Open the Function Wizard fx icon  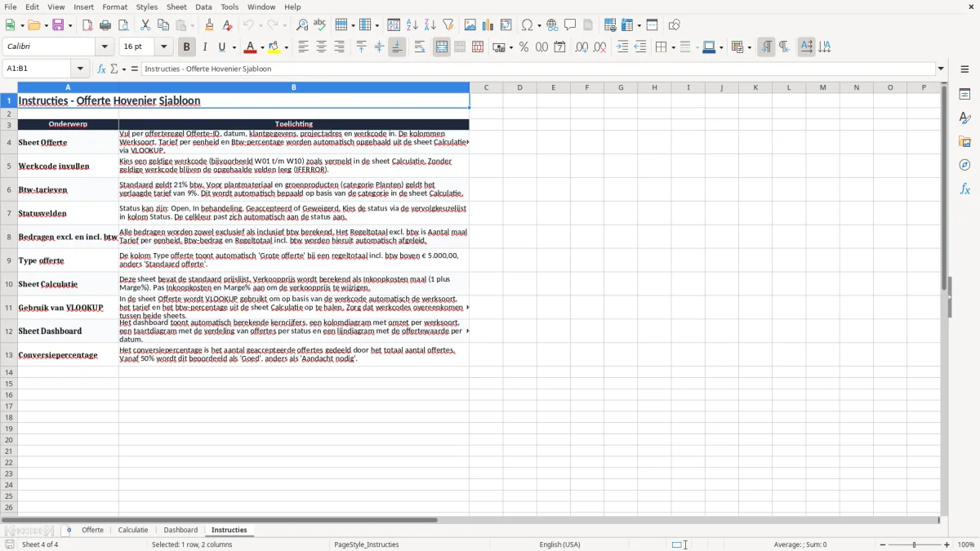pyautogui.click(x=102, y=69)
